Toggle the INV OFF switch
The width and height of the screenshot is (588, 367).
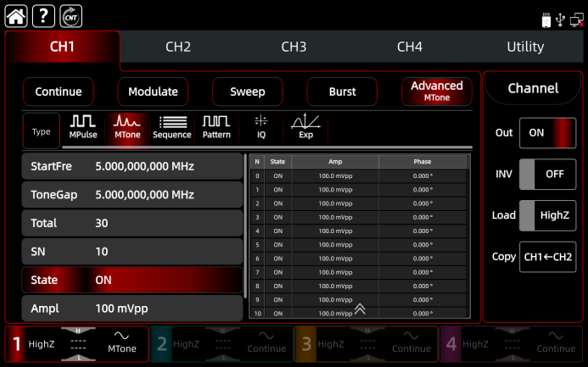(547, 174)
